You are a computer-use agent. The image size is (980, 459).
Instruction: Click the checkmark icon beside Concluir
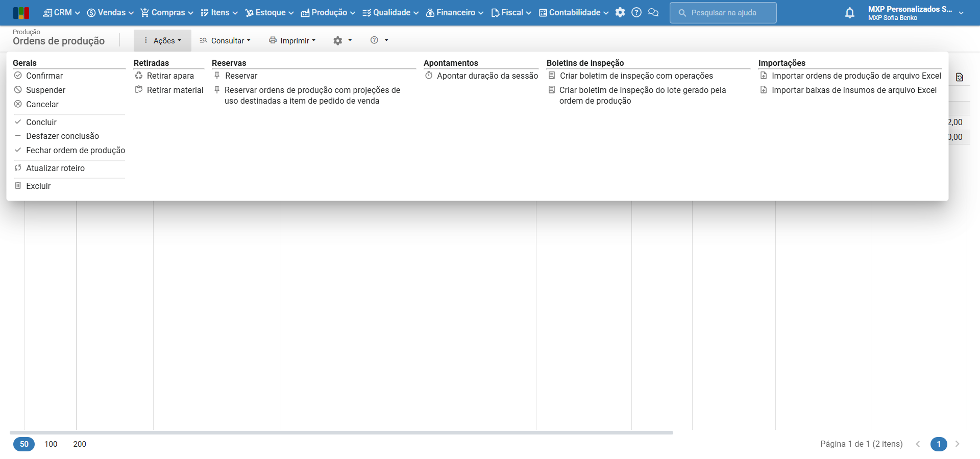click(18, 122)
